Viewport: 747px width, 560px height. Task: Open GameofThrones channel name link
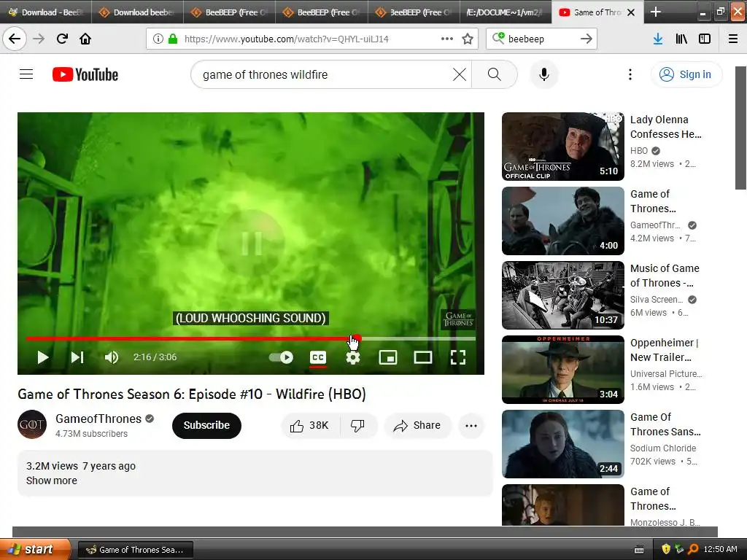pyautogui.click(x=98, y=419)
